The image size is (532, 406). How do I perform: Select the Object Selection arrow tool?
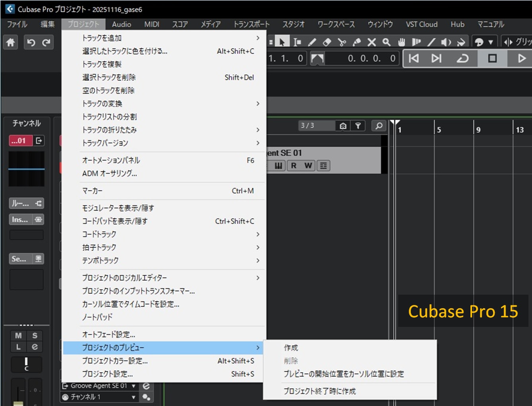282,41
